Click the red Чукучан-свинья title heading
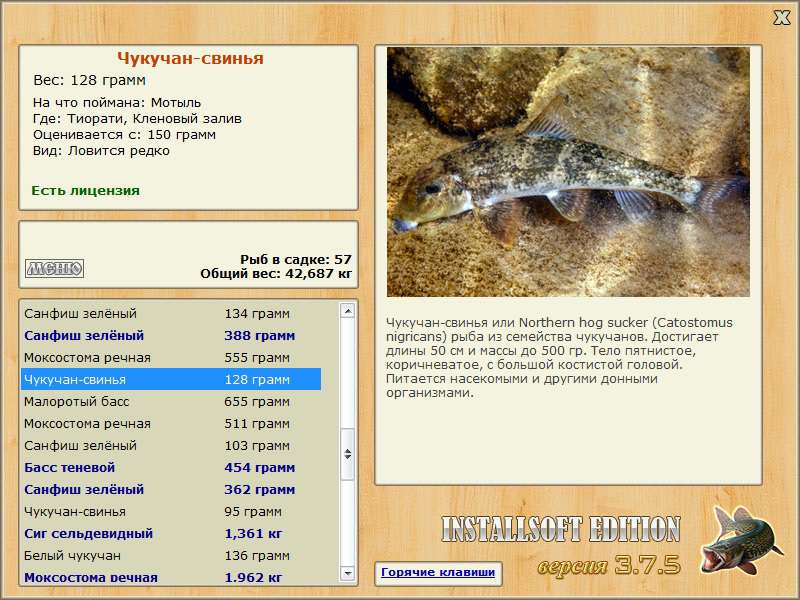This screenshot has height=600, width=800. [190, 58]
